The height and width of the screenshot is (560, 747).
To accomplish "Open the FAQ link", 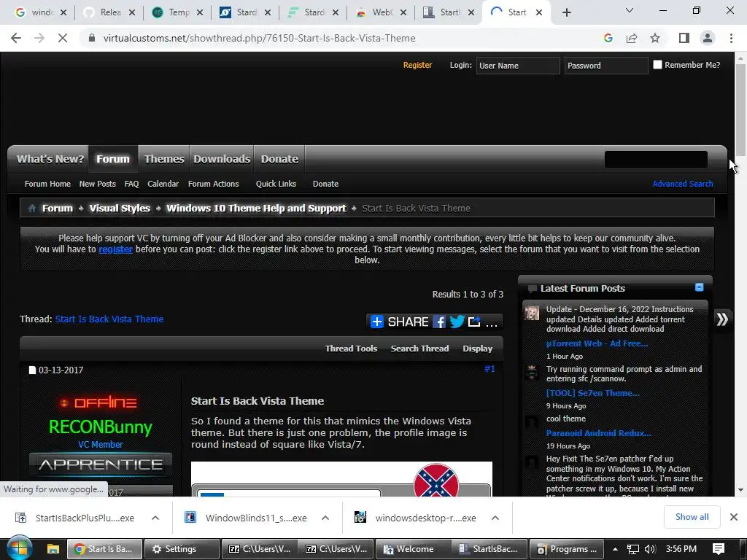I will 131,184.
